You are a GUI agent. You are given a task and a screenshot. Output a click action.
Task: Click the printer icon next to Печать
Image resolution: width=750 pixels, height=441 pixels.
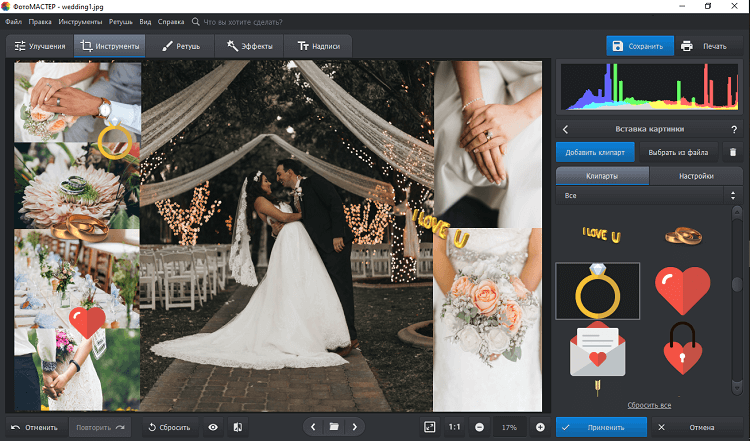[687, 46]
